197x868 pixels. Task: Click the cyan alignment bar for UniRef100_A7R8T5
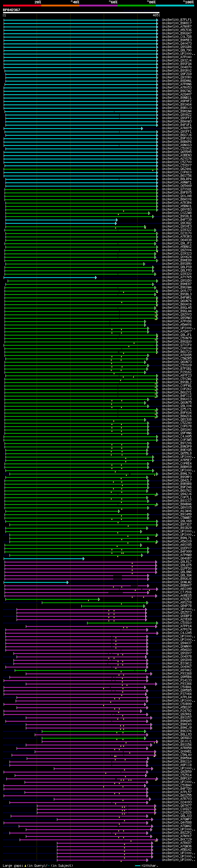tap(73, 128)
